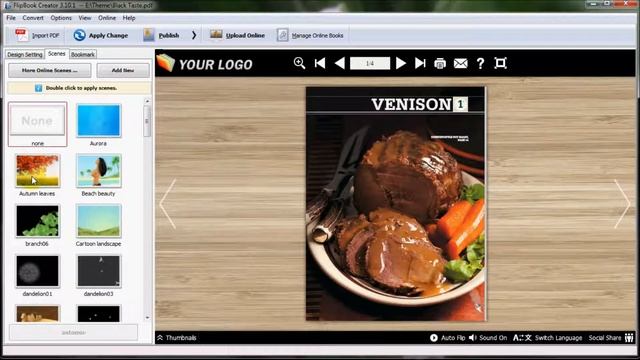Screen dimensions: 640x360
Task: Click the zoom in magnifier icon
Action: 299,63
